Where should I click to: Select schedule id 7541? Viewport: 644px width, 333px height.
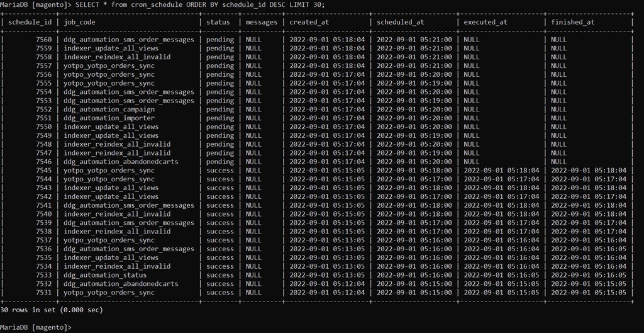click(x=44, y=205)
